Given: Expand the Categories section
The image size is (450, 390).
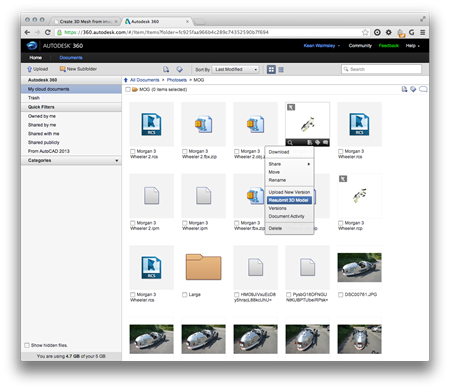Looking at the screenshot, I should (71, 160).
